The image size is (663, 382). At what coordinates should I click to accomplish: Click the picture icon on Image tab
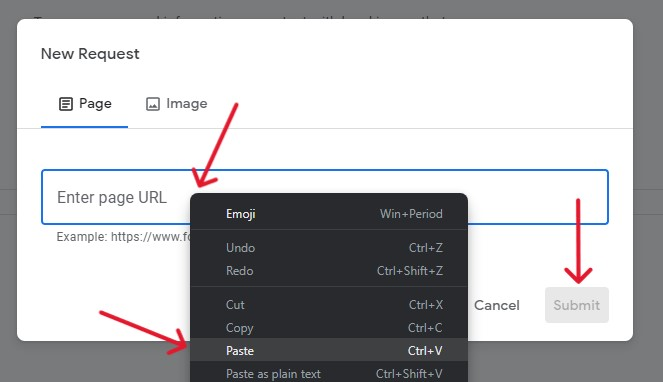click(x=153, y=104)
